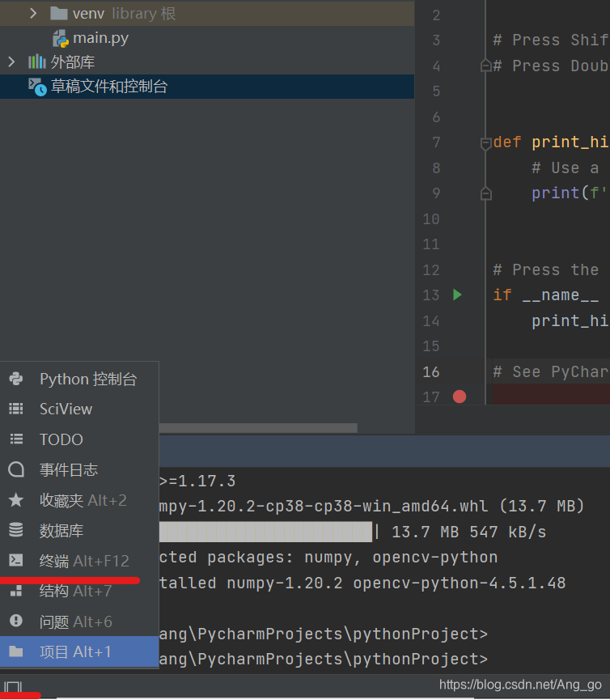Select 草稿文件和控制台 tree row
This screenshot has height=700, width=610.
pos(207,86)
